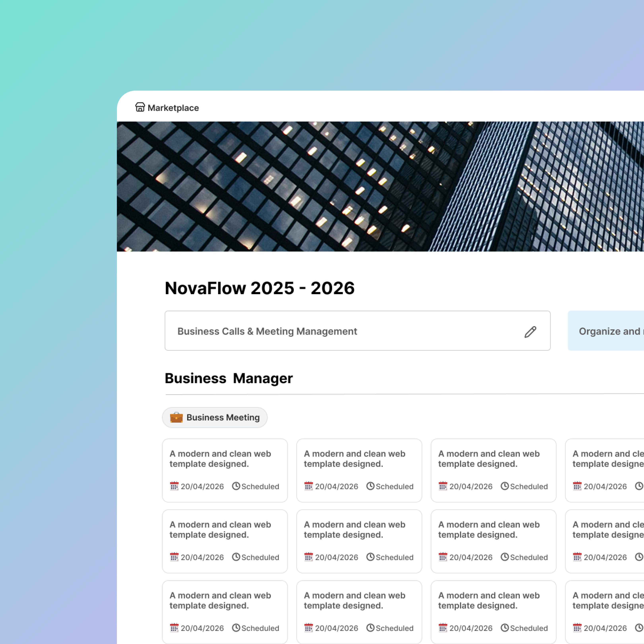Image resolution: width=644 pixels, height=644 pixels.
Task: Click the calendar icon on the second-row middle card
Action: click(x=309, y=557)
